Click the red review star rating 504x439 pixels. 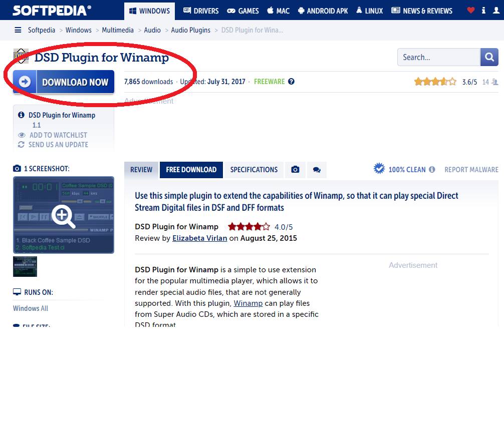coord(249,227)
